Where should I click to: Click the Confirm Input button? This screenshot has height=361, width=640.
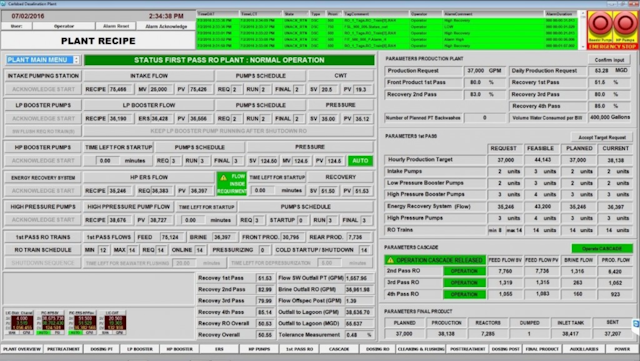click(x=609, y=60)
